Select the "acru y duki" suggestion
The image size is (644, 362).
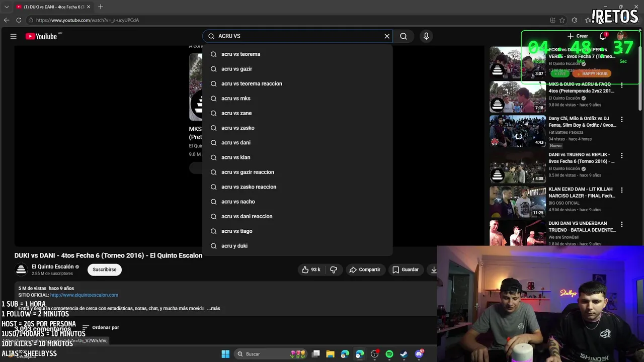[x=297, y=246]
